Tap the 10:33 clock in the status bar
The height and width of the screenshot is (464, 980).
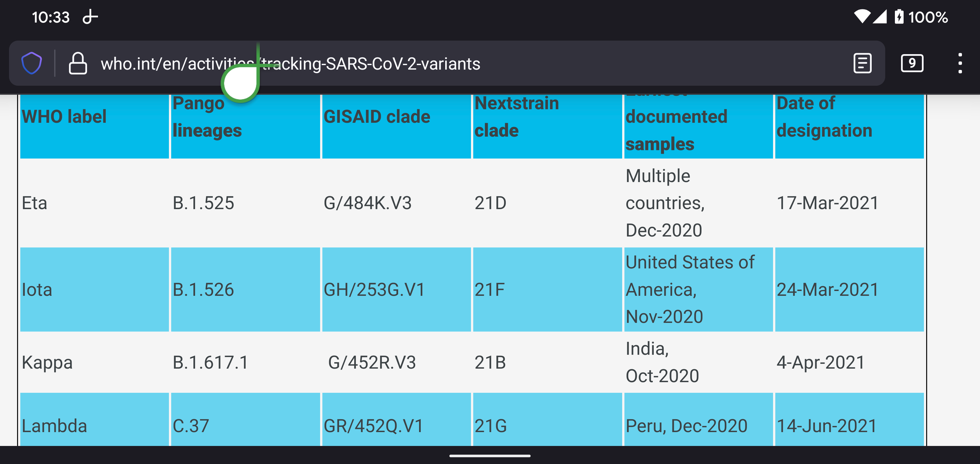51,17
